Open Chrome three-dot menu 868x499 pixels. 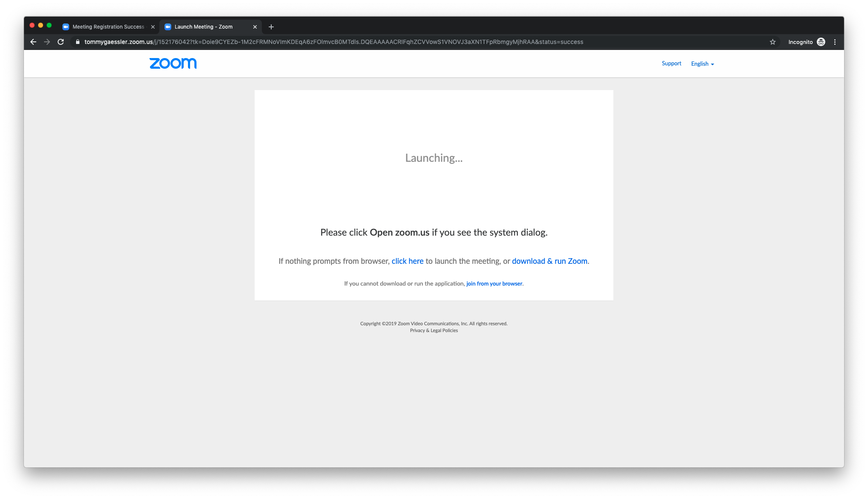click(835, 42)
